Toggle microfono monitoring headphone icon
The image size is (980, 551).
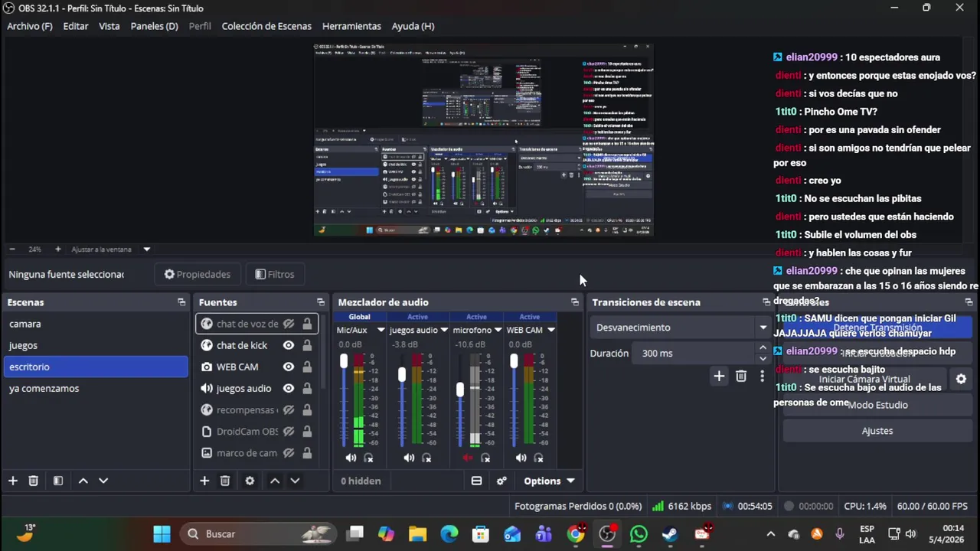pyautogui.click(x=485, y=458)
